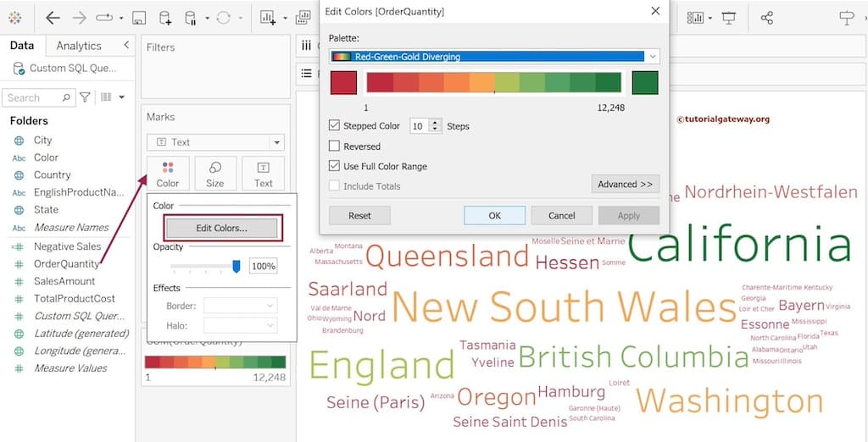
Task: Click the filter icon beside Search box
Action: (x=85, y=97)
